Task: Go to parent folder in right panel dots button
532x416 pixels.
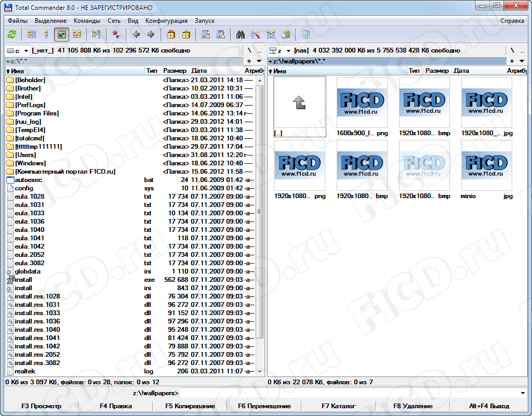Action: point(523,50)
